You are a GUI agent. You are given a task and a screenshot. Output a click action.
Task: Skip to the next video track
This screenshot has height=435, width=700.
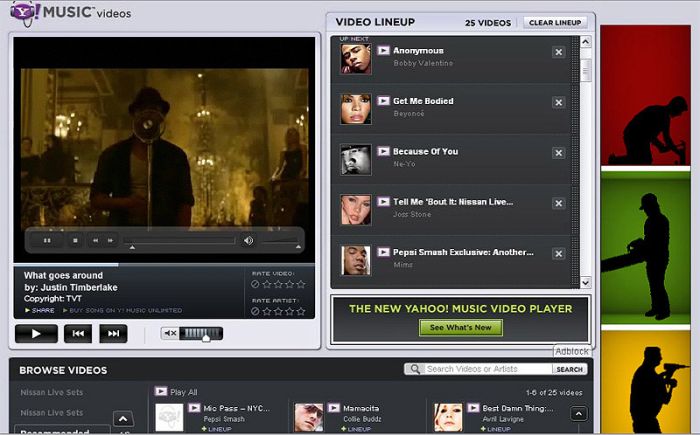[x=113, y=333]
